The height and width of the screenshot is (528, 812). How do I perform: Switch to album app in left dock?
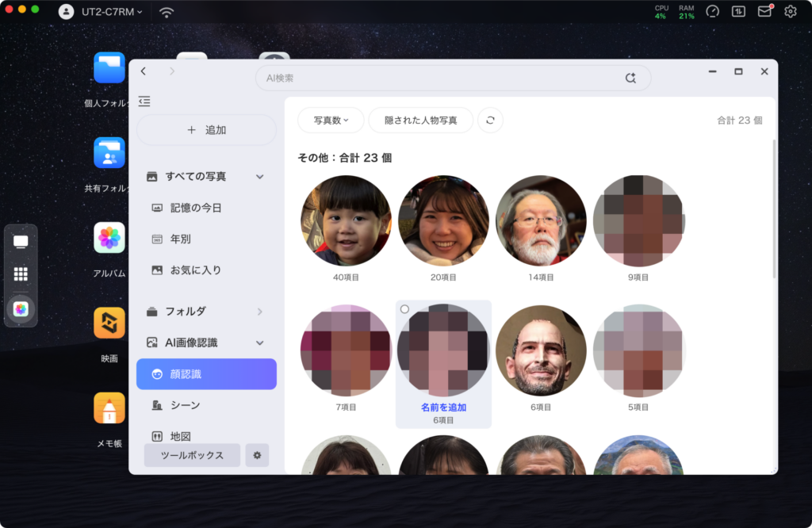pos(21,309)
